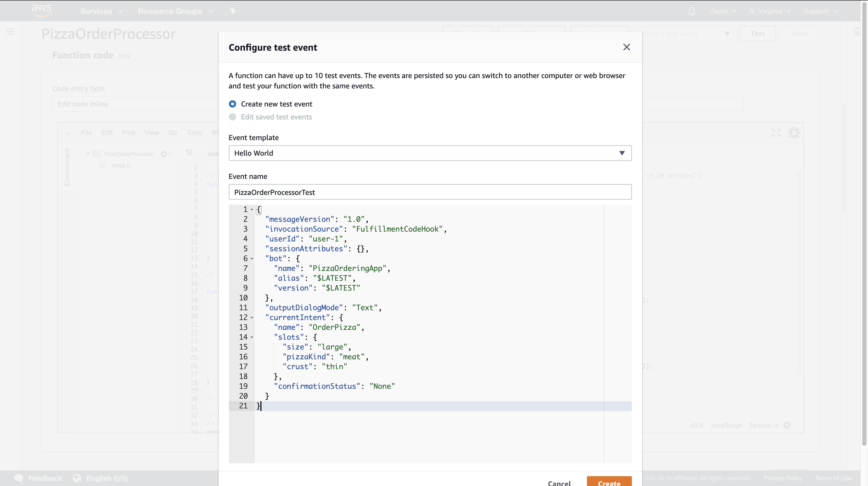Viewport: 868px width, 486px height.
Task: Open the Event template dropdown
Action: pos(430,153)
